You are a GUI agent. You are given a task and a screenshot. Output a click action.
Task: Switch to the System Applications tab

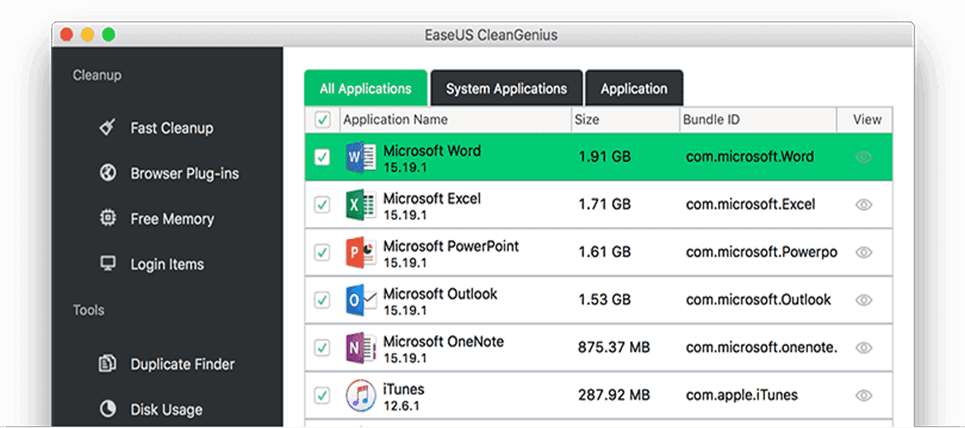pyautogui.click(x=507, y=88)
